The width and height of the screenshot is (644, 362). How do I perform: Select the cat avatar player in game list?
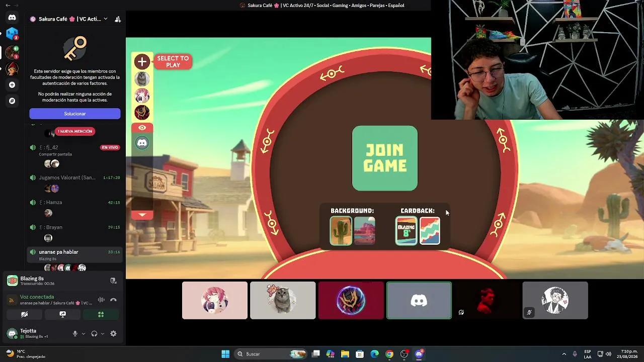pyautogui.click(x=142, y=79)
